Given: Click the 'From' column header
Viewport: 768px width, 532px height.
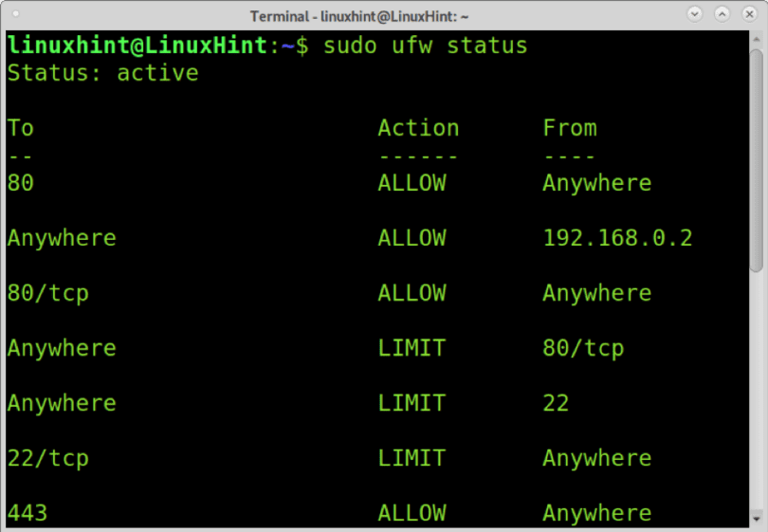Looking at the screenshot, I should pos(570,128).
